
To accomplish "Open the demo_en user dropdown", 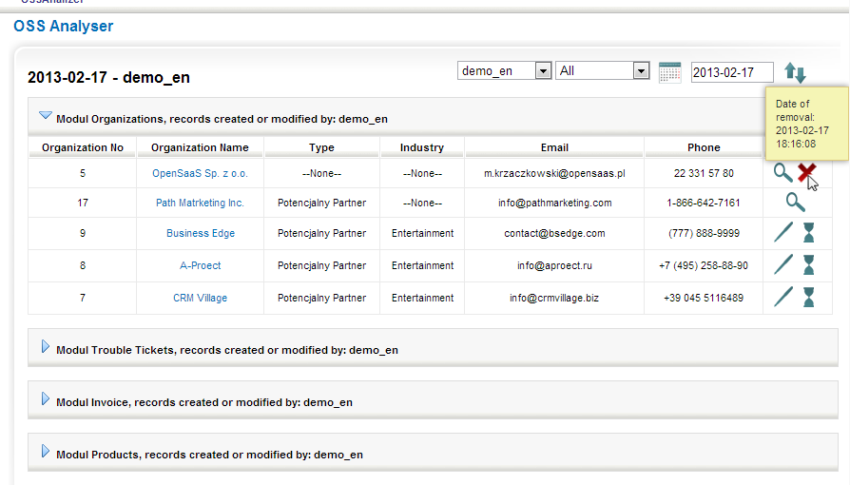I will pyautogui.click(x=504, y=71).
